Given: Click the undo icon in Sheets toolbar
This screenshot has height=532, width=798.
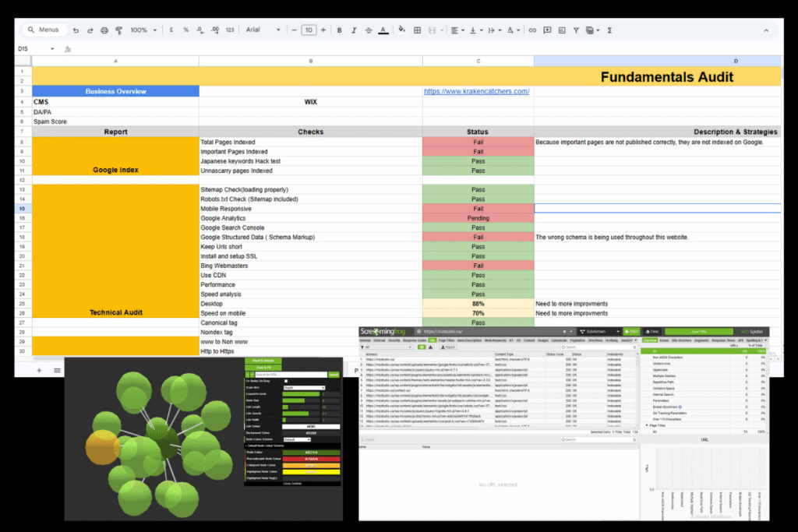Looking at the screenshot, I should coord(76,30).
